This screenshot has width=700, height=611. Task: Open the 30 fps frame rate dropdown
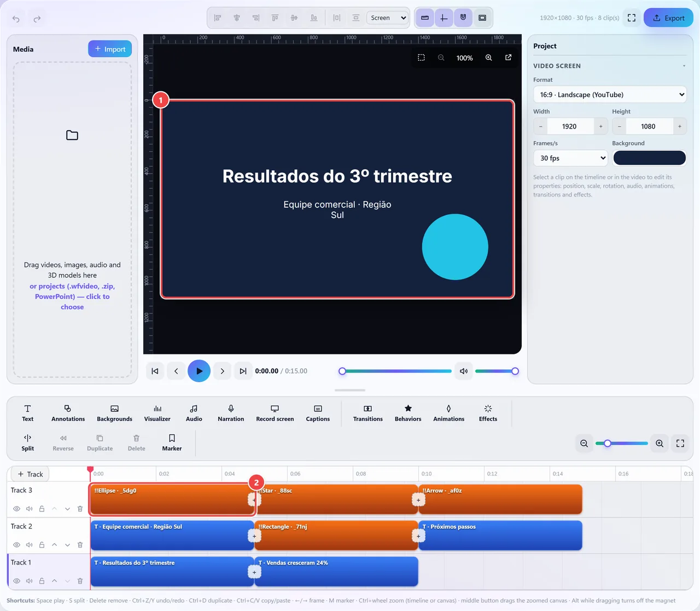click(x=570, y=158)
